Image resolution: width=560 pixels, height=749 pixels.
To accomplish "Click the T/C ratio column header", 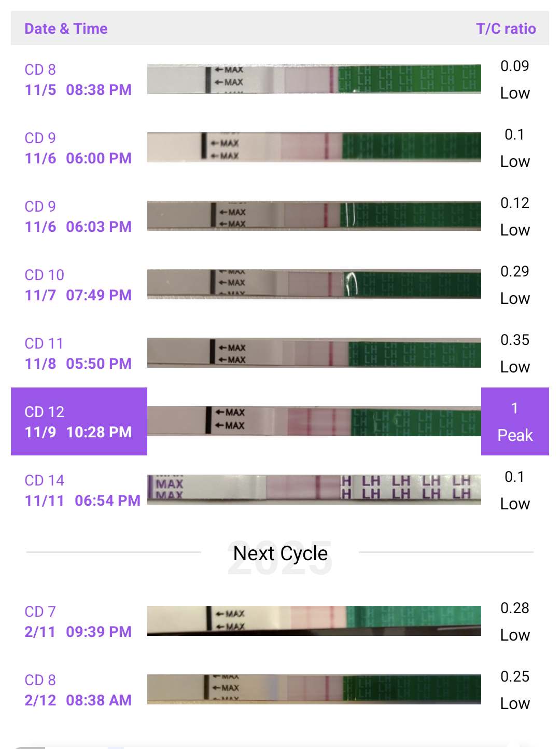I will coord(506,29).
